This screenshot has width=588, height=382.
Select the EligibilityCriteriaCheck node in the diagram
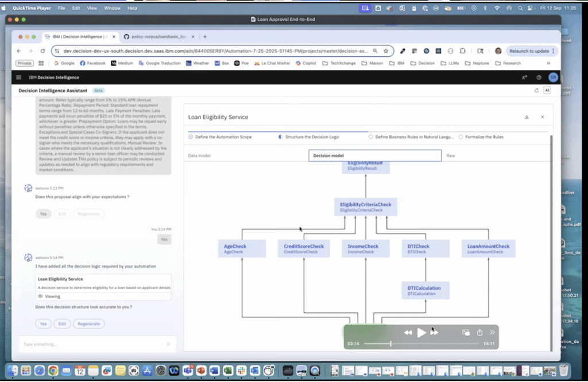click(x=366, y=206)
